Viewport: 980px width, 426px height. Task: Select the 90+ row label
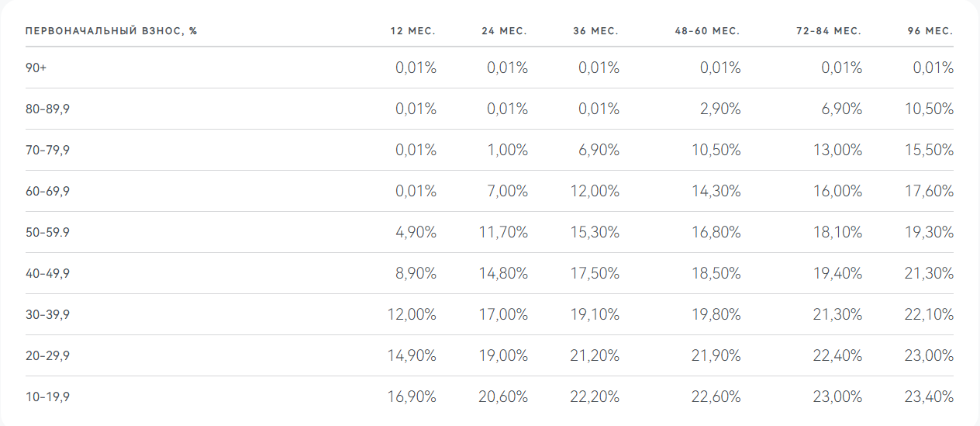point(36,68)
